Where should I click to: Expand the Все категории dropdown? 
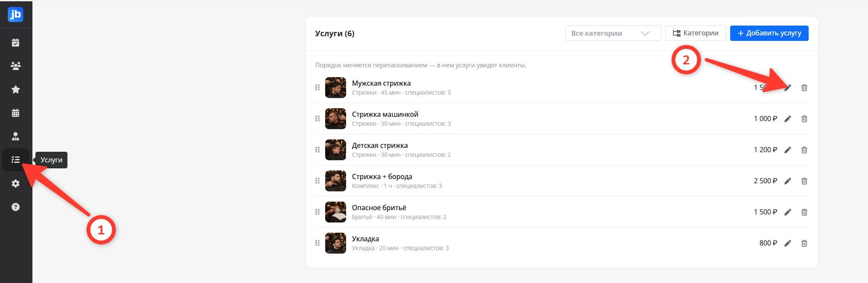tap(613, 33)
